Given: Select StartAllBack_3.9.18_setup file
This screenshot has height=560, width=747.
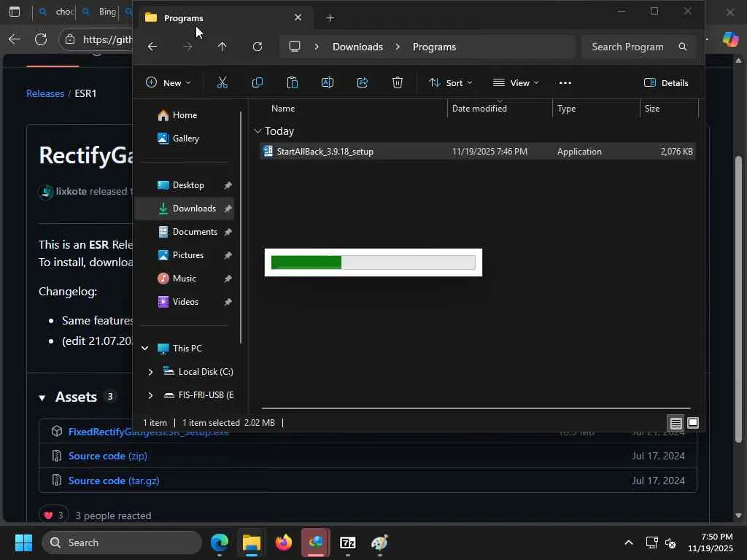Looking at the screenshot, I should (477, 152).
